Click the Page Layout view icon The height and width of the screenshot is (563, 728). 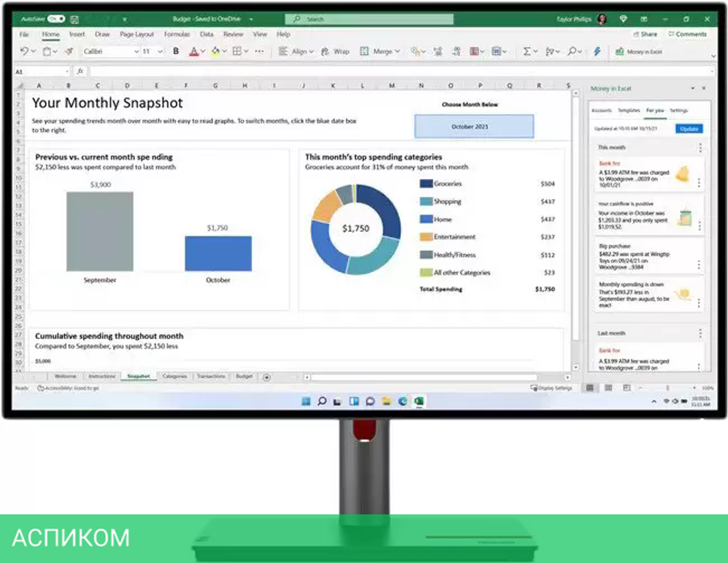click(x=608, y=388)
